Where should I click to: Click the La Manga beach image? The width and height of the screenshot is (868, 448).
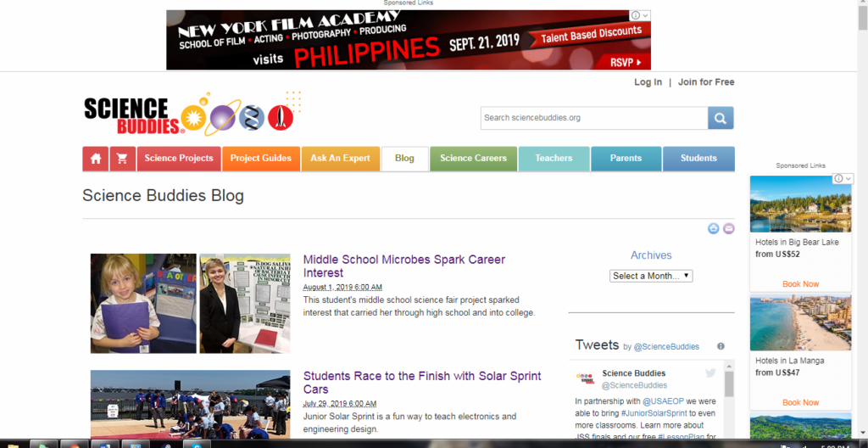pos(800,322)
